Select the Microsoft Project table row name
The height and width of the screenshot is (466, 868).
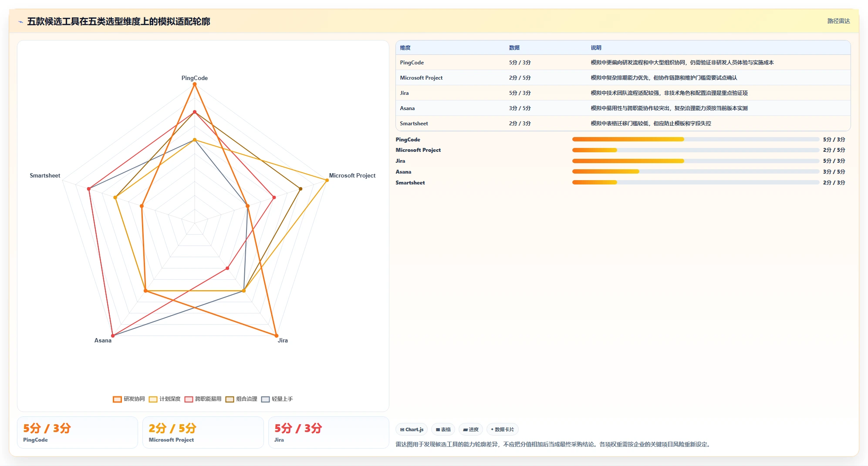[421, 78]
